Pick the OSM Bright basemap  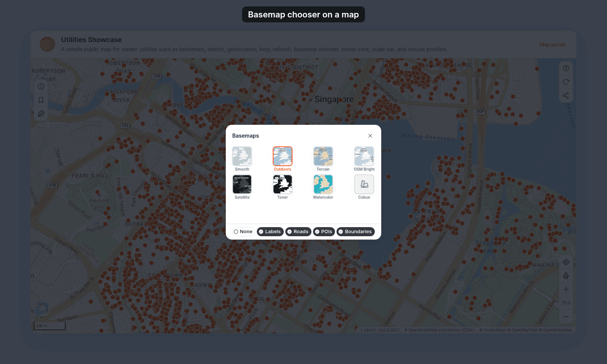click(364, 156)
